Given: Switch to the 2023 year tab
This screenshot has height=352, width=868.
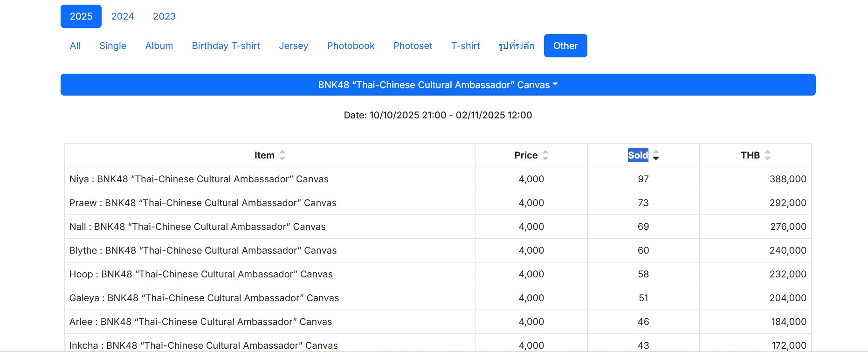Looking at the screenshot, I should click(x=165, y=16).
